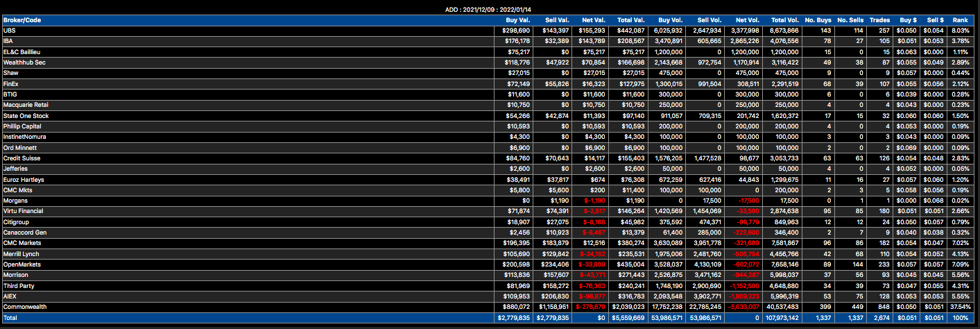
Task: Click the No. Sells column header
Action: [850, 20]
